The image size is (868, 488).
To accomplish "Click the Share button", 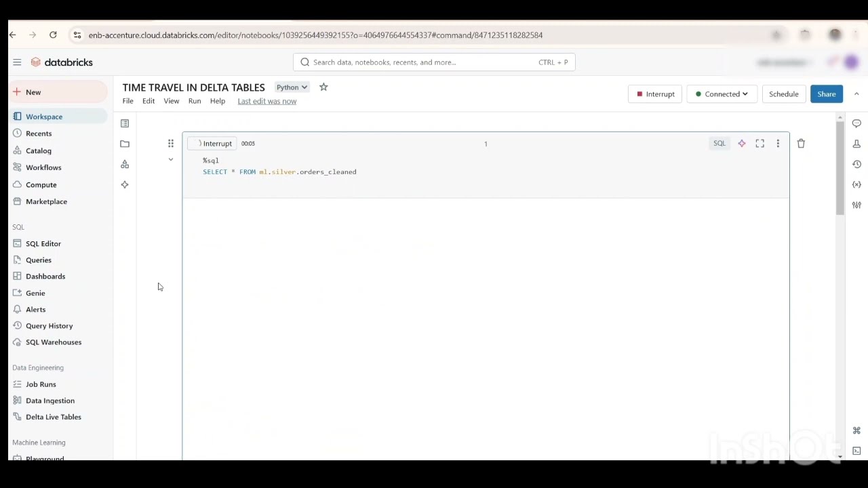I will click(x=827, y=94).
